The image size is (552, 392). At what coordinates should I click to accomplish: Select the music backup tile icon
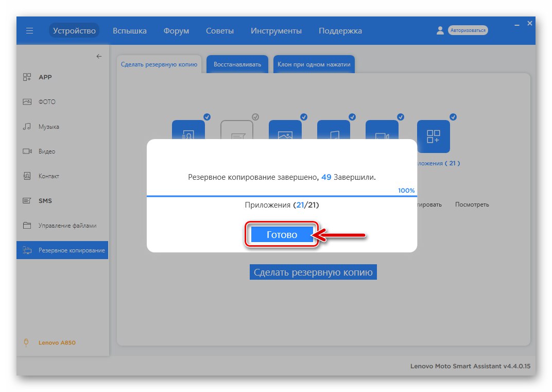click(x=333, y=130)
